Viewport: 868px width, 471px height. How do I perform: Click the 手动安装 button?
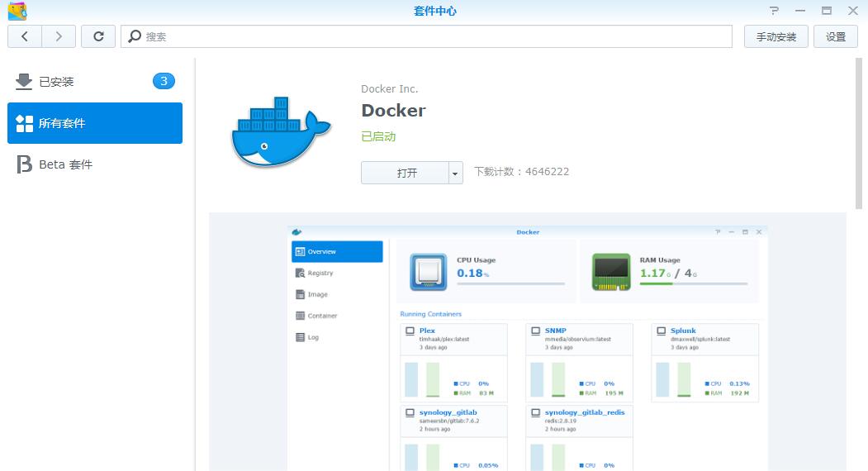point(776,36)
